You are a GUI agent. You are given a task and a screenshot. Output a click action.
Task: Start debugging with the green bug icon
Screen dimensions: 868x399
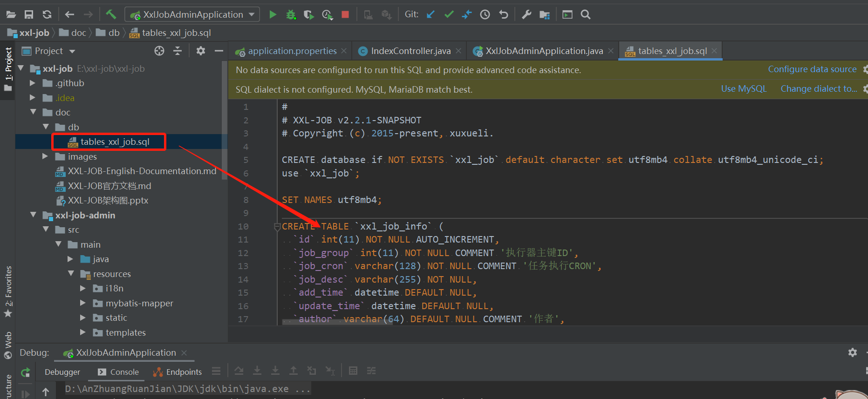[291, 14]
